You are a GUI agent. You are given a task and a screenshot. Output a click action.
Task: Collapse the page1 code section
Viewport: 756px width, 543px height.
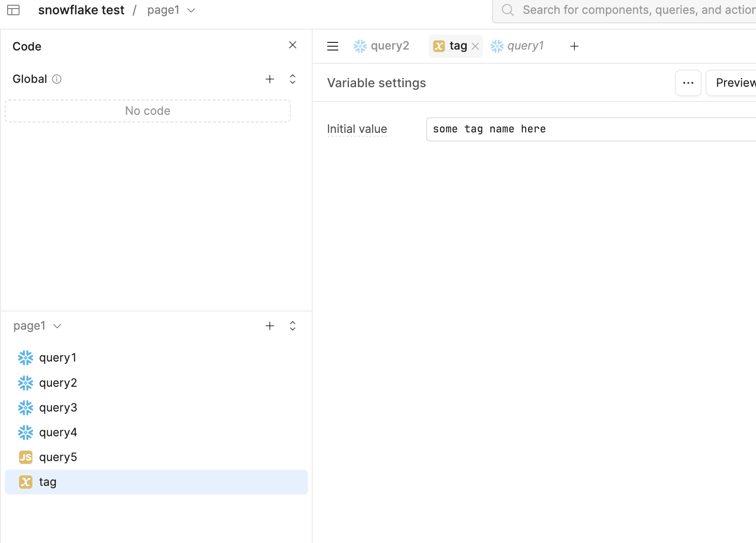pyautogui.click(x=293, y=326)
